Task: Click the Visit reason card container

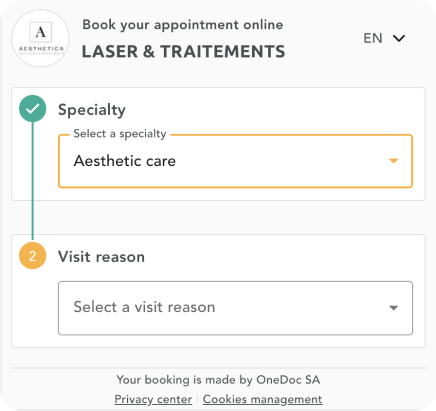Action: coord(218,291)
